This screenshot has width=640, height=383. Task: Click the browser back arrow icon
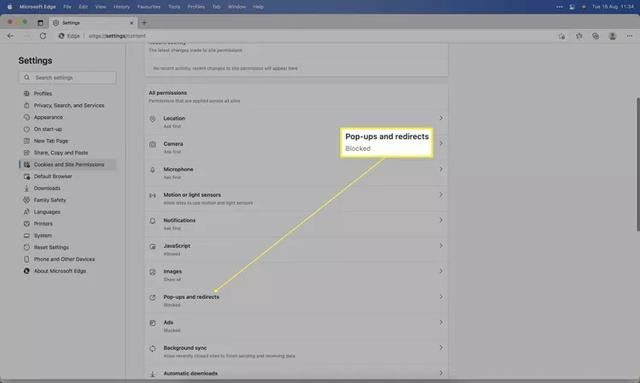[11, 36]
